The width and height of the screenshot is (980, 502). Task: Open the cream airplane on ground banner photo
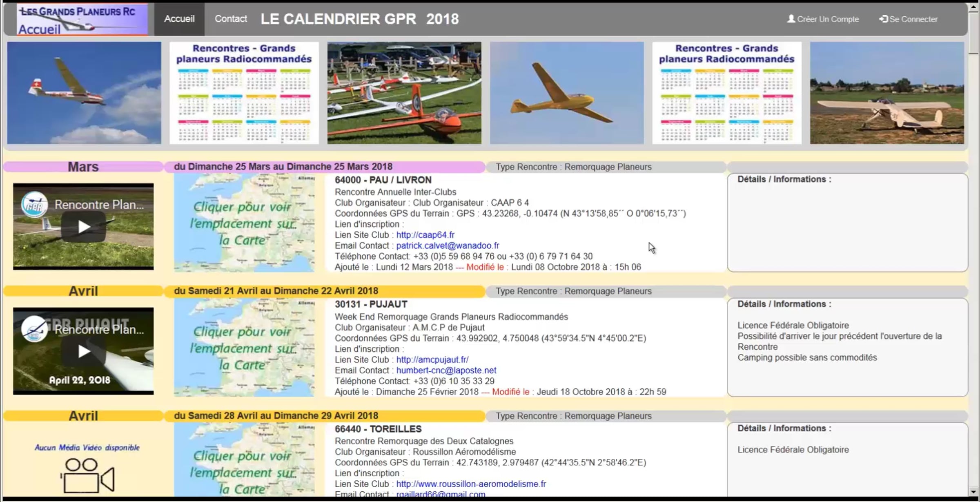click(887, 93)
